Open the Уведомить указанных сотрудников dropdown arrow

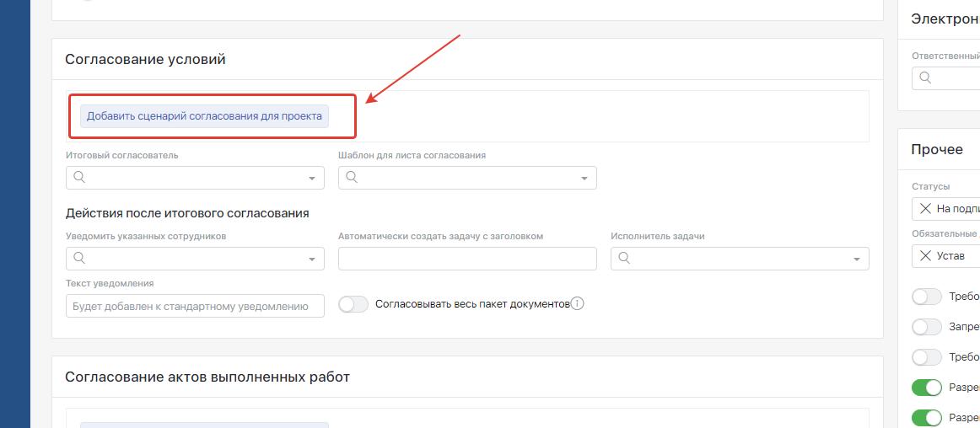[311, 259]
